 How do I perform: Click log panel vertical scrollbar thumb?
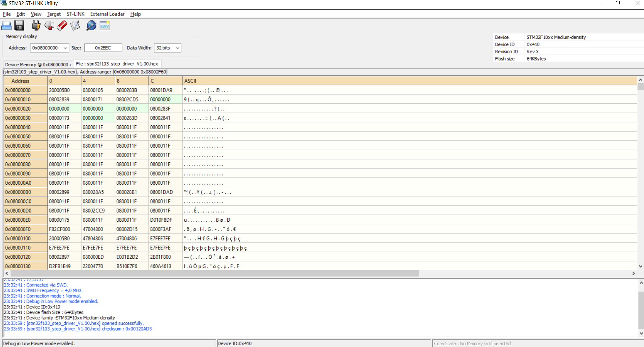[x=641, y=310]
